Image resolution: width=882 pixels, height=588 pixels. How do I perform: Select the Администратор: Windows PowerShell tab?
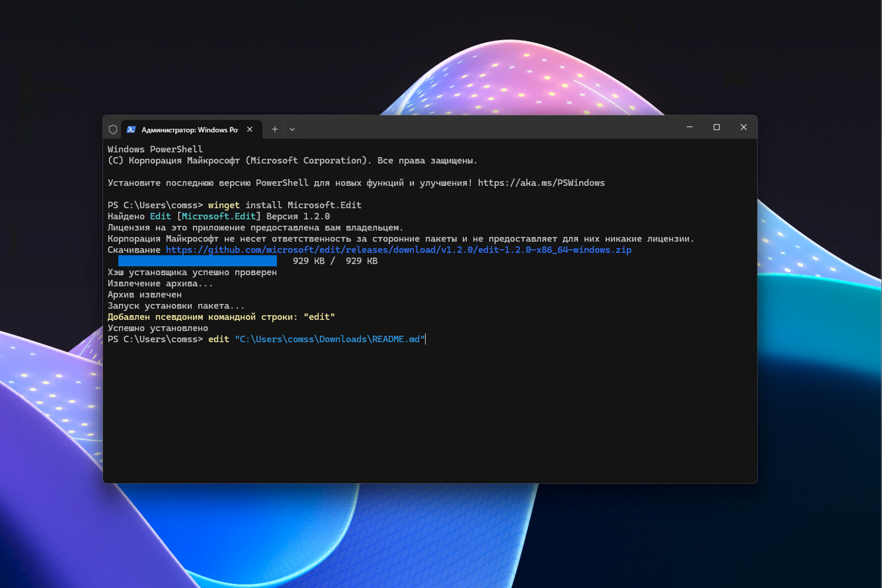192,129
